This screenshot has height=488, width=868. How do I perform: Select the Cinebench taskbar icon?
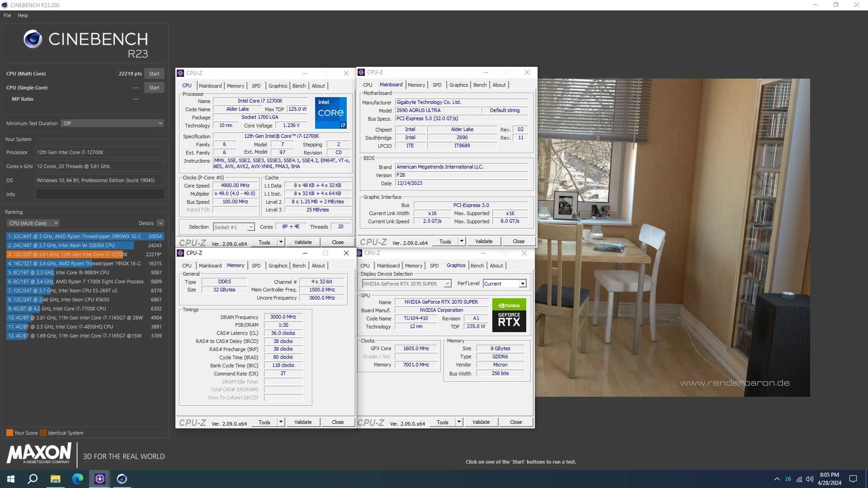pyautogui.click(x=122, y=479)
